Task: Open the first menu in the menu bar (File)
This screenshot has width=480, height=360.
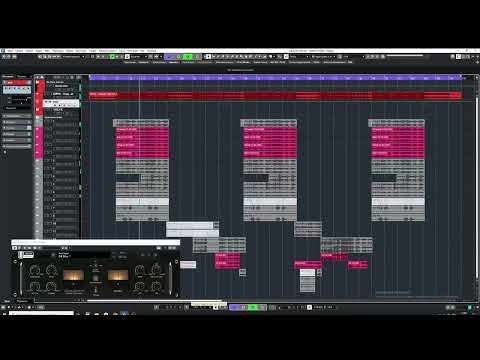Action: tap(10, 51)
